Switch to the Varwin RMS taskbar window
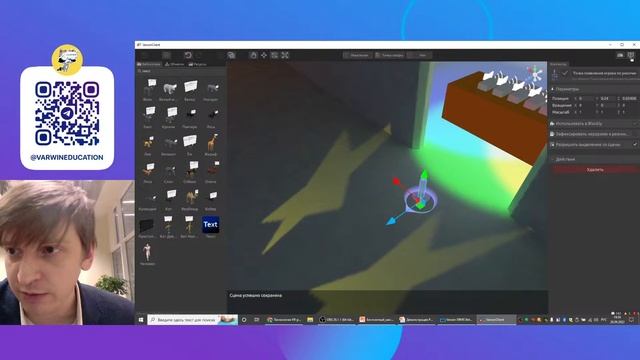Viewport: 640px width, 360px height. point(456,320)
